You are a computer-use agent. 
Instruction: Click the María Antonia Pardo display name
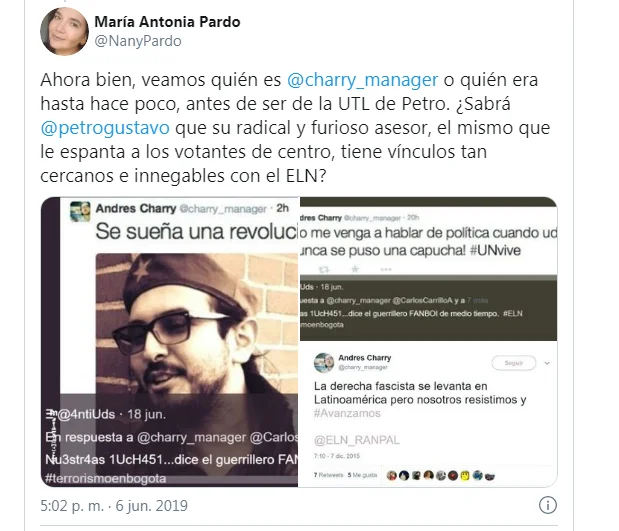tap(167, 22)
